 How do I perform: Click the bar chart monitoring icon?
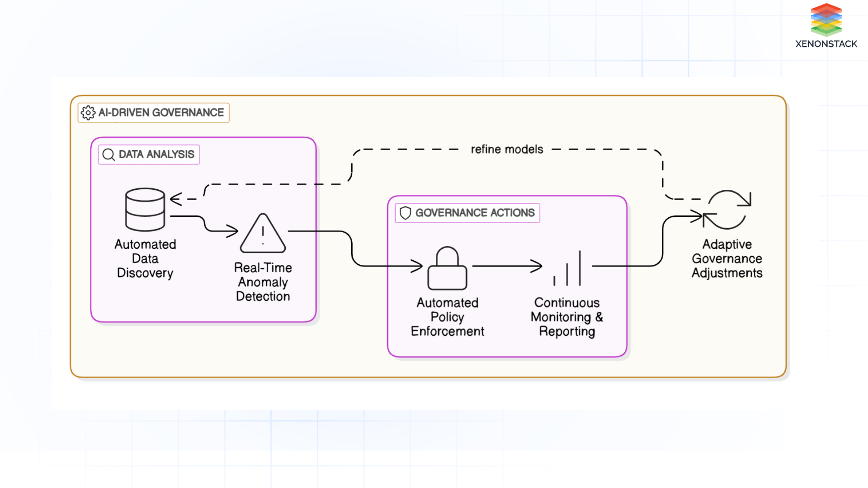pos(567,268)
